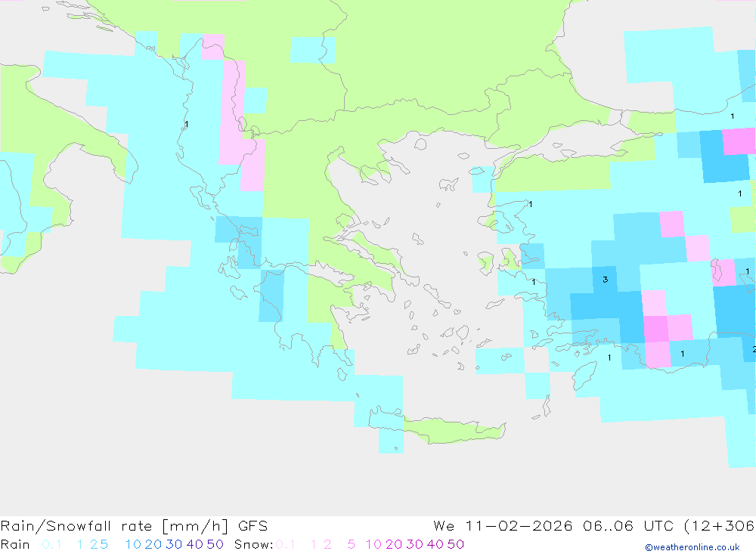Click the "[mm/h]" unit label
This screenshot has width=756, height=554.
coord(195,525)
